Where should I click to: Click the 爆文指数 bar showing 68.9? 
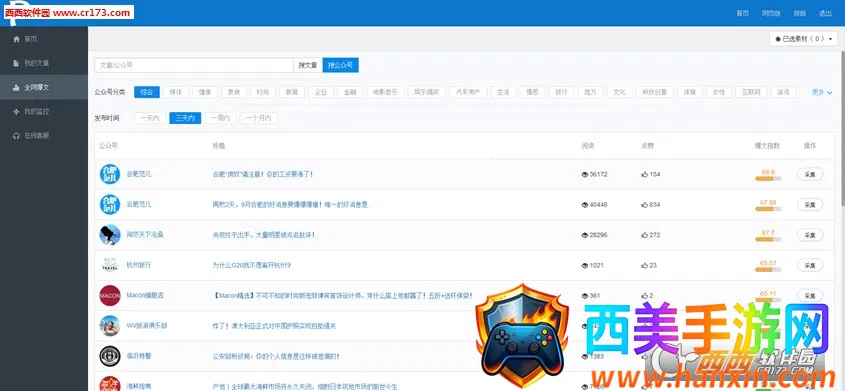coord(768,178)
